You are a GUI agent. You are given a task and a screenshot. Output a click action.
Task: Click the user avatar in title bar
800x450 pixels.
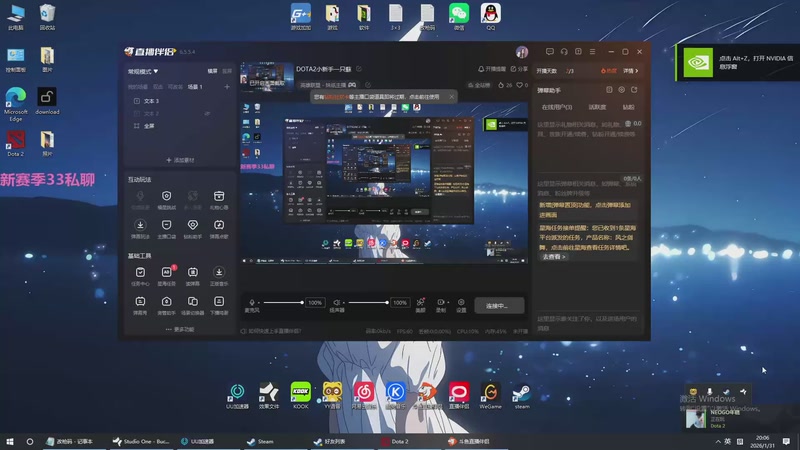(x=521, y=52)
